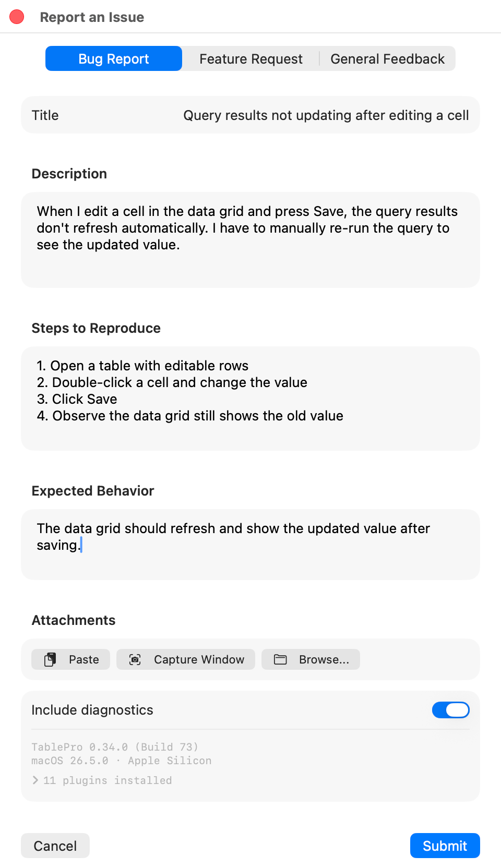Disable the Include diagnostics toggle
Screen dimensions: 501x868
tap(450, 710)
